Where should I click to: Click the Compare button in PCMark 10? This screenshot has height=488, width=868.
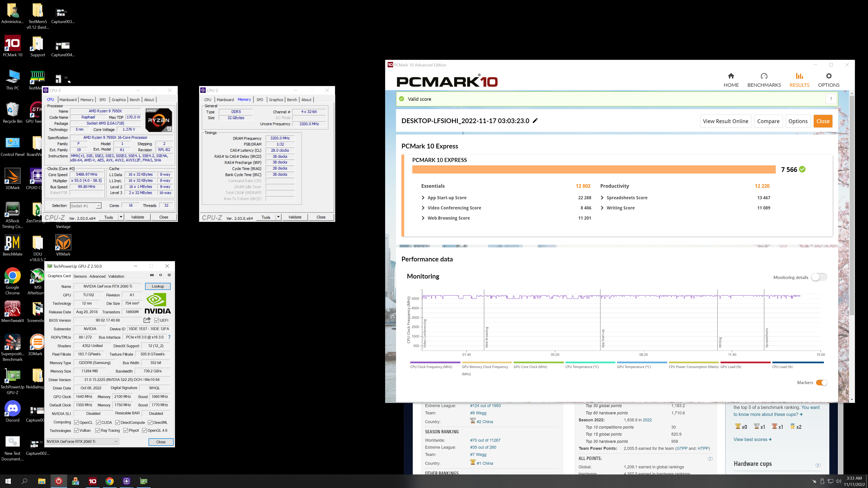click(768, 121)
